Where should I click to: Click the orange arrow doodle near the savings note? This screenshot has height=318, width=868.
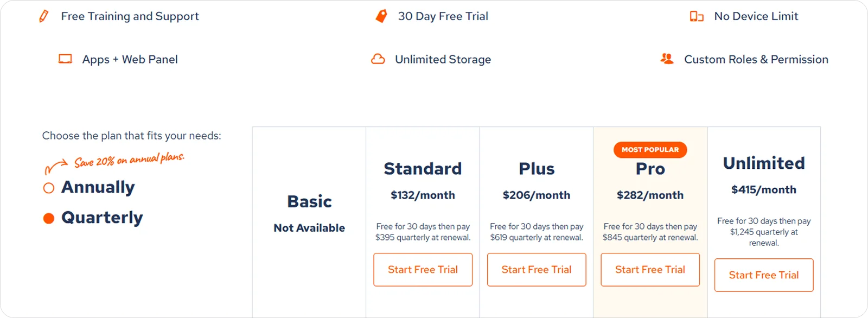click(58, 164)
